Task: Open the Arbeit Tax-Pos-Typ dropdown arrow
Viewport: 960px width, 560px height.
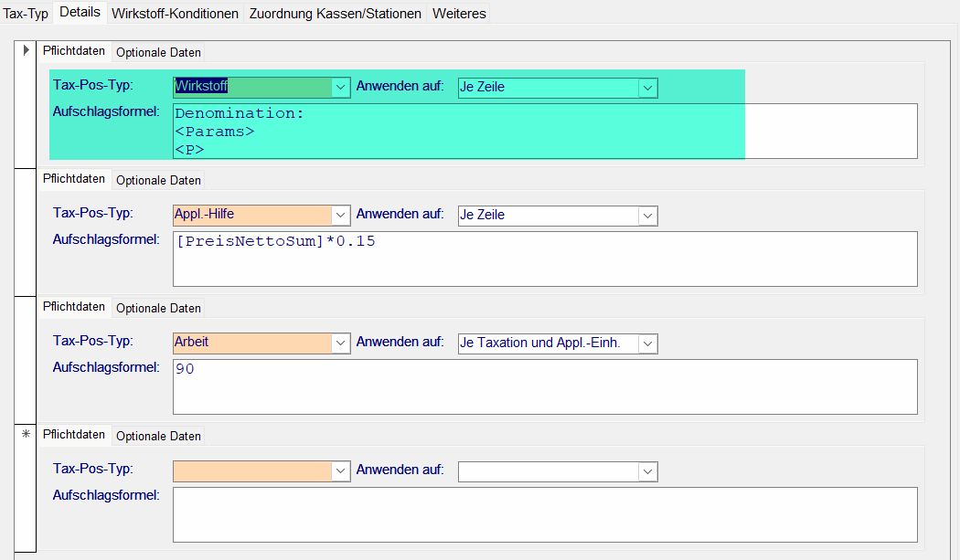Action: (x=341, y=343)
